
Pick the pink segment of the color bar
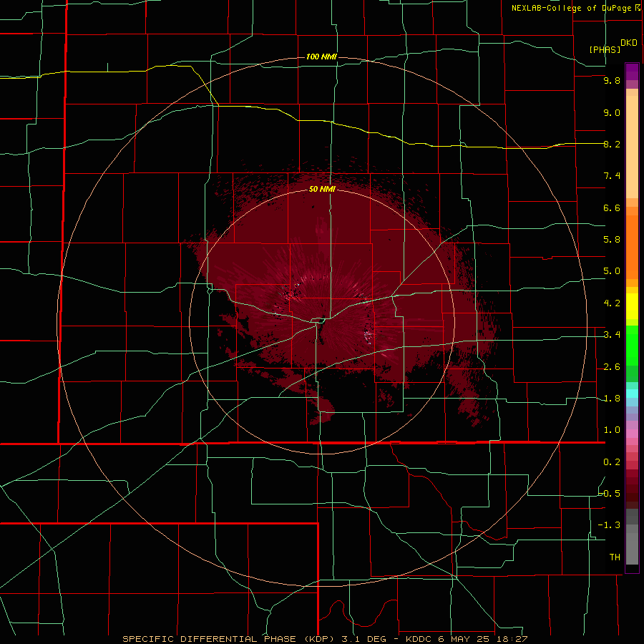point(632,434)
